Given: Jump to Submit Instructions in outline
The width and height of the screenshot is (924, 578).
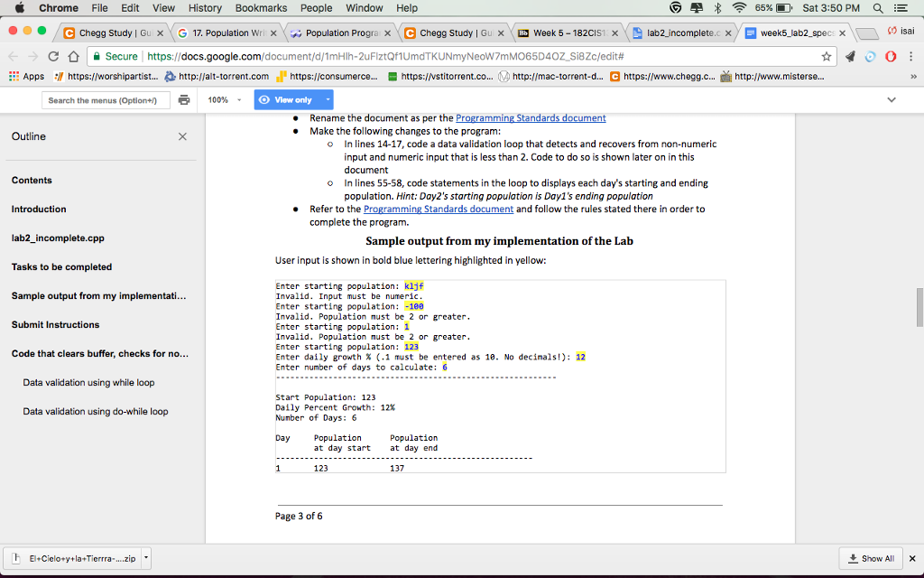Looking at the screenshot, I should pos(55,324).
